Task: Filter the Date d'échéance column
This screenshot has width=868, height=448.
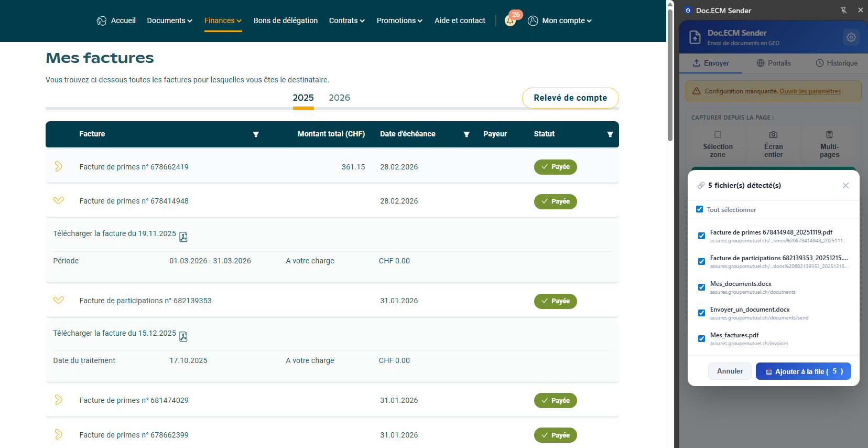Action: point(466,134)
